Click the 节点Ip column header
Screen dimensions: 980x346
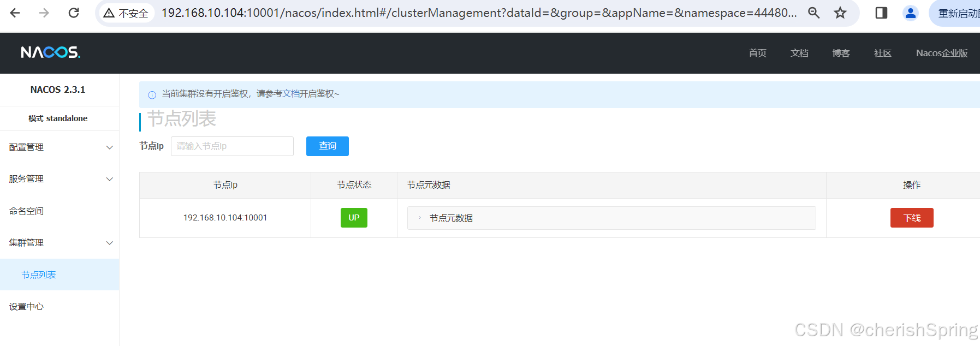point(225,185)
